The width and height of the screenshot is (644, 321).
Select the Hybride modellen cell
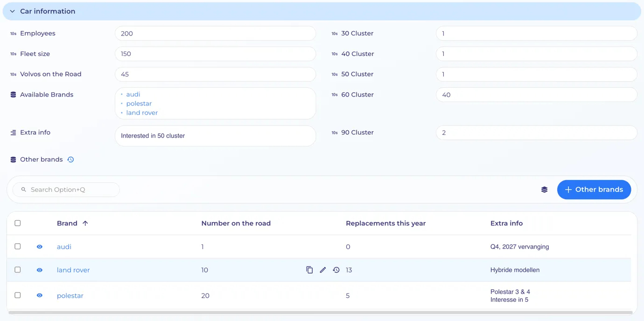(x=515, y=270)
